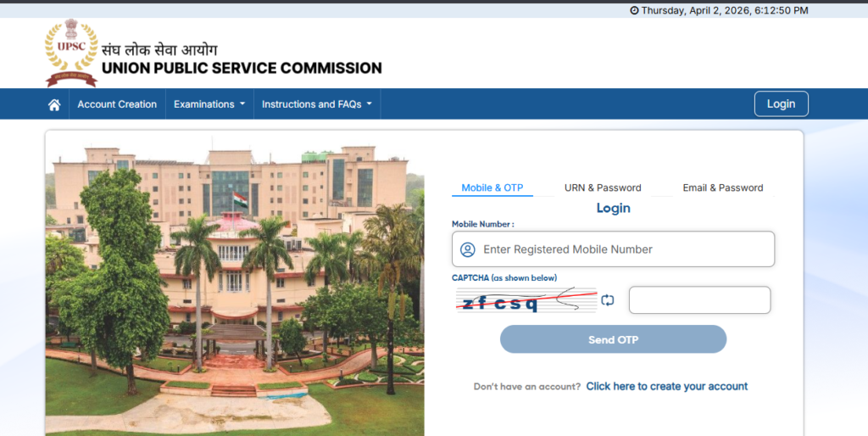Click the CAPTCHA image showing zfcsq
This screenshot has height=436, width=868.
(x=526, y=300)
